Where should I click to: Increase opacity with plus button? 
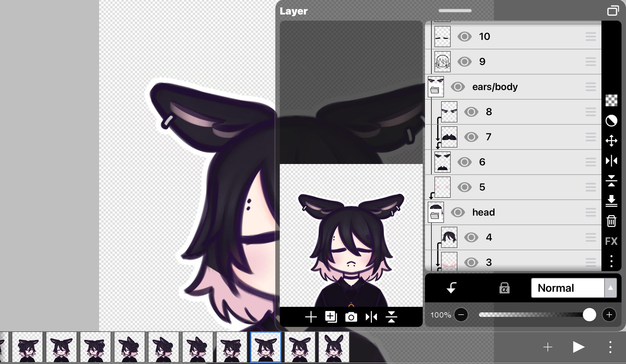(x=609, y=315)
